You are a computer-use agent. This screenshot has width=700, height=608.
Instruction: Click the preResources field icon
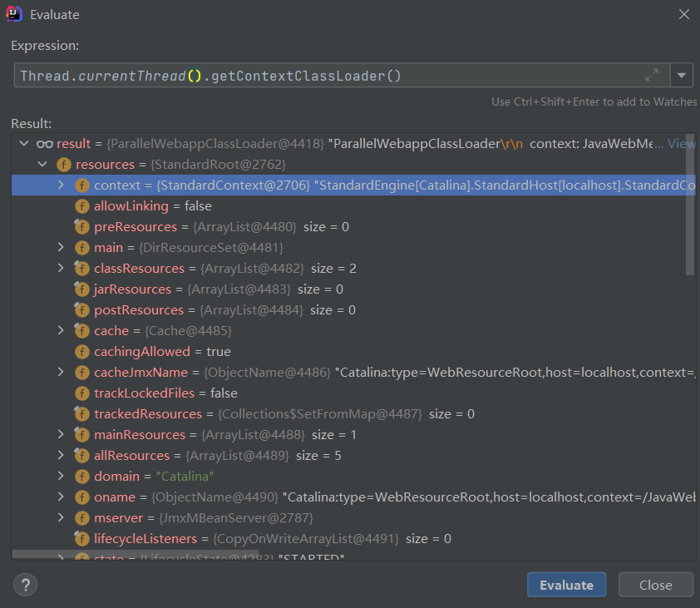(81, 227)
